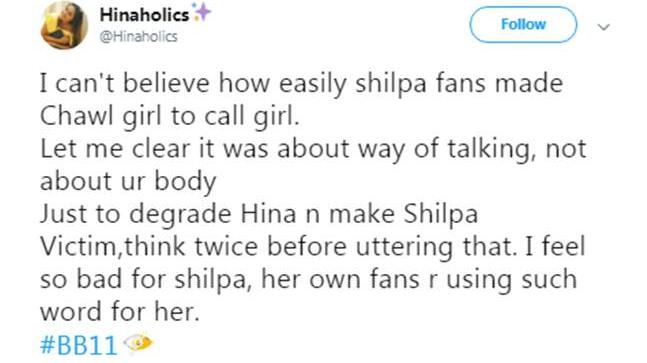The height and width of the screenshot is (363, 647).
Task: Click the line "Just to degrade Hina"
Action: (259, 214)
